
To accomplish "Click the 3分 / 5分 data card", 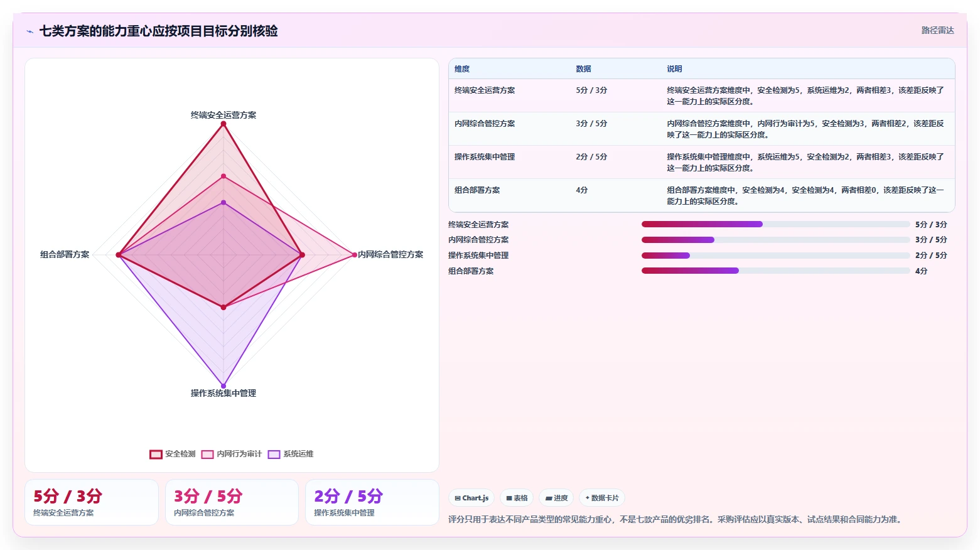I will coord(232,502).
